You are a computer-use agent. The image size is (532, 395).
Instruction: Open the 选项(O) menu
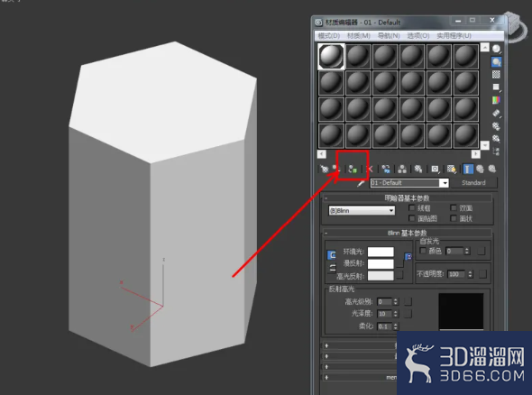[418, 36]
